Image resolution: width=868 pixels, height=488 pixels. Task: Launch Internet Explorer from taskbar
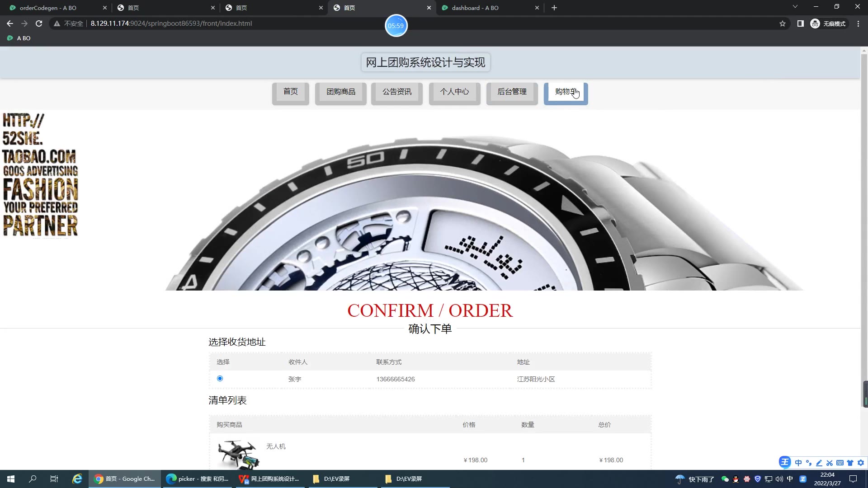(x=77, y=479)
